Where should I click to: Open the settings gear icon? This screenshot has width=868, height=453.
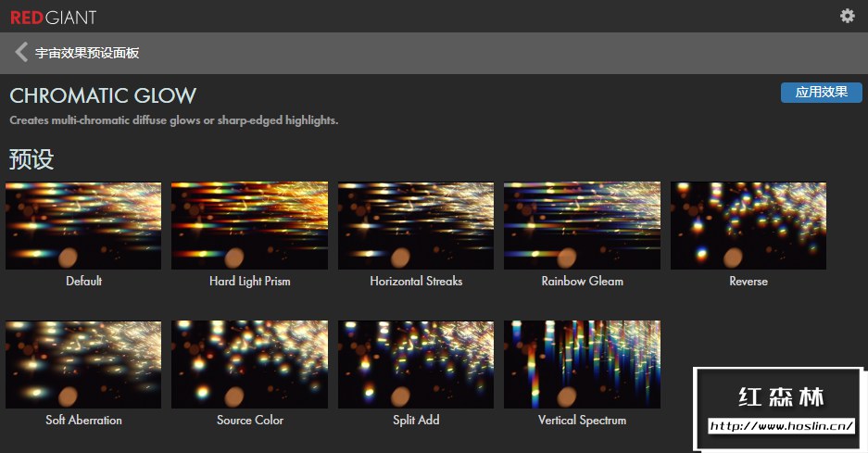847,16
